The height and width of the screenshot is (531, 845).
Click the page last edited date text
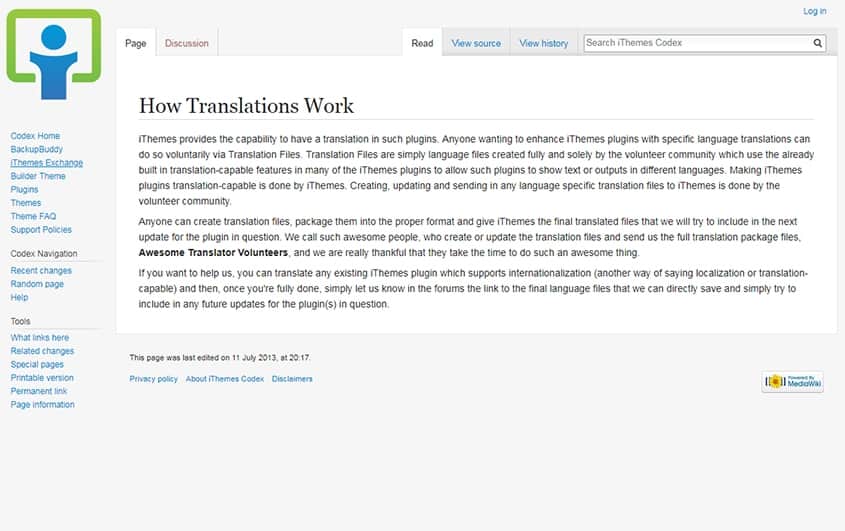(220, 357)
